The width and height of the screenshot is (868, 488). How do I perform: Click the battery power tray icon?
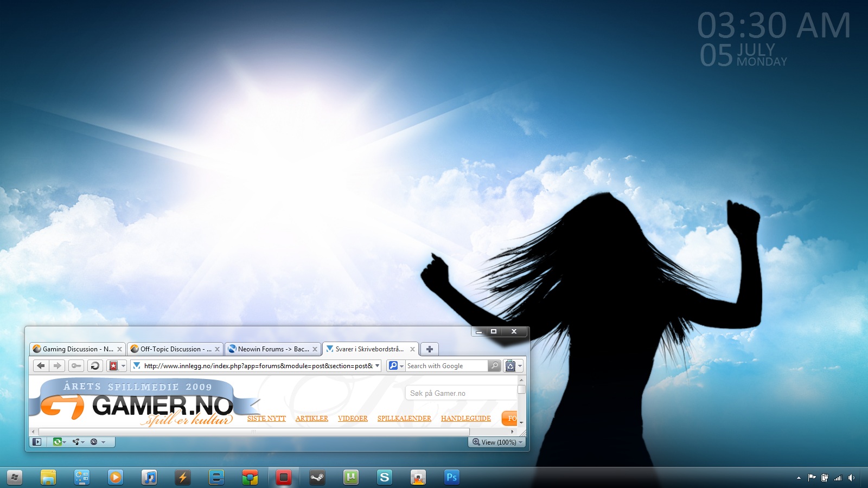[x=825, y=478]
